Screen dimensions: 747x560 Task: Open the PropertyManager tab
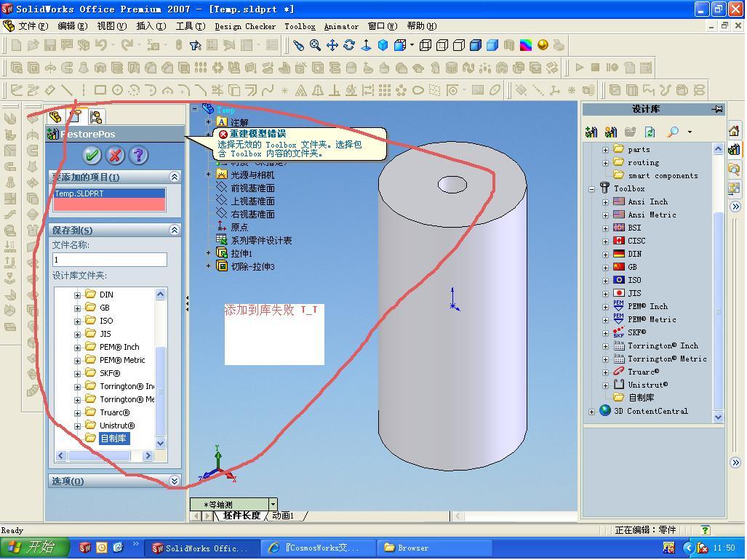click(x=76, y=116)
